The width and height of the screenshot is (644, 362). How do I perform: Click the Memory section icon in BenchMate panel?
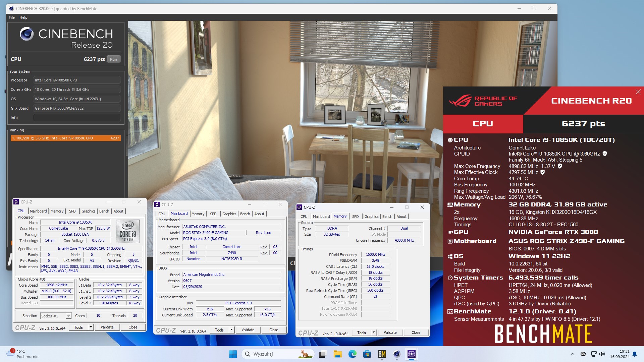tap(450, 205)
